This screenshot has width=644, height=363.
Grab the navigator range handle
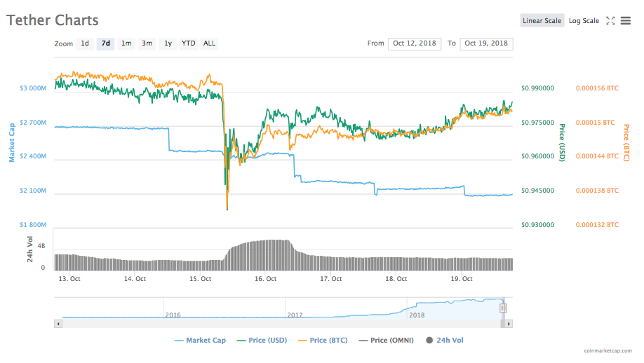503,308
